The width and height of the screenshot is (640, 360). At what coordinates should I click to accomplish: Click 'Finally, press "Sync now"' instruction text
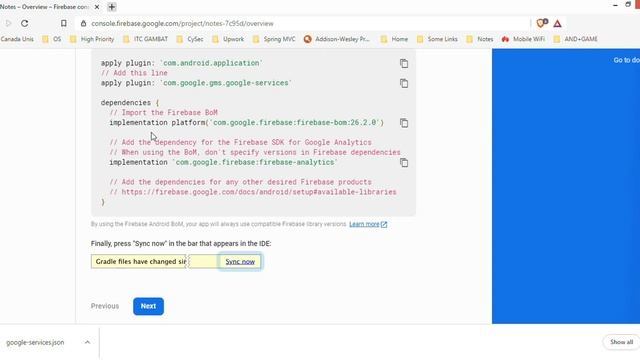(181, 244)
